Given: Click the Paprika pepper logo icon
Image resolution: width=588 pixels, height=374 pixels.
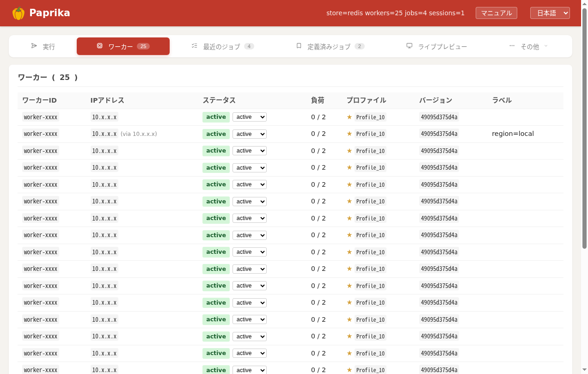Looking at the screenshot, I should click(18, 13).
